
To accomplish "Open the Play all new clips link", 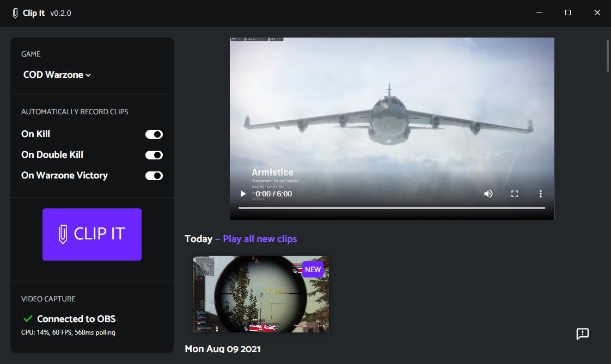I will tap(260, 238).
